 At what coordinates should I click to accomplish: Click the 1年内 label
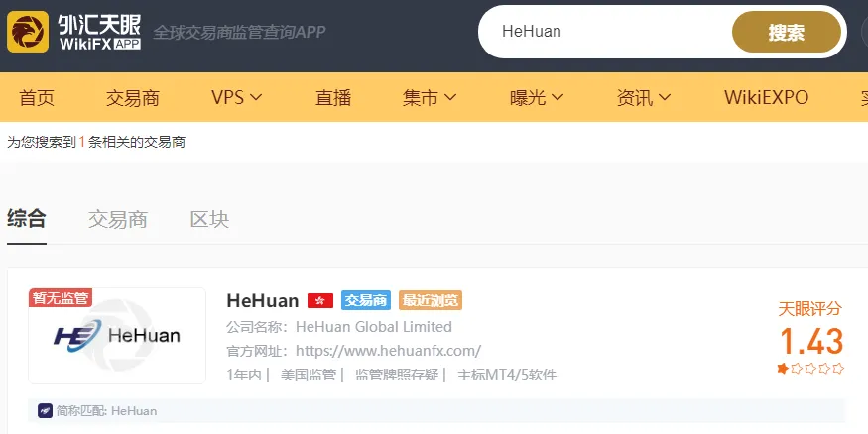[244, 375]
